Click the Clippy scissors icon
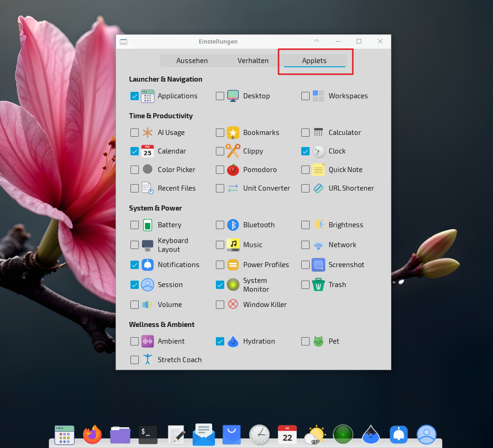Viewport: 493px width, 448px height. pos(233,151)
